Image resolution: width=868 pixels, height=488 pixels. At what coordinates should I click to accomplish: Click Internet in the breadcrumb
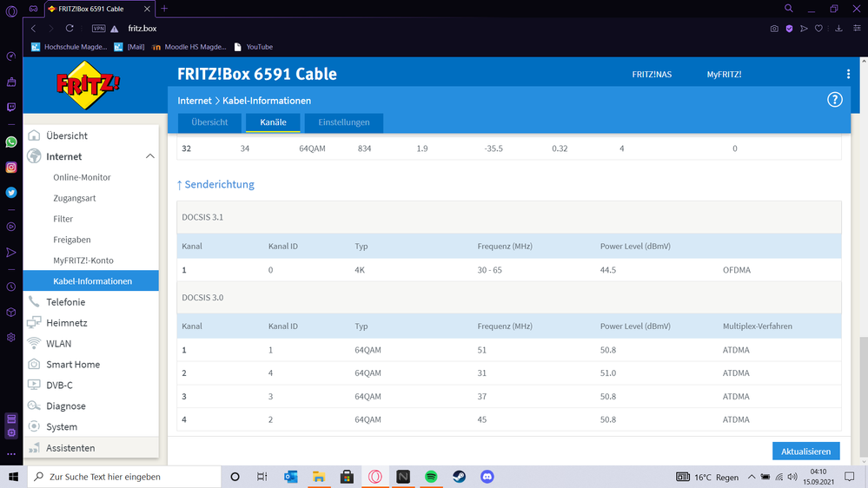coord(195,101)
